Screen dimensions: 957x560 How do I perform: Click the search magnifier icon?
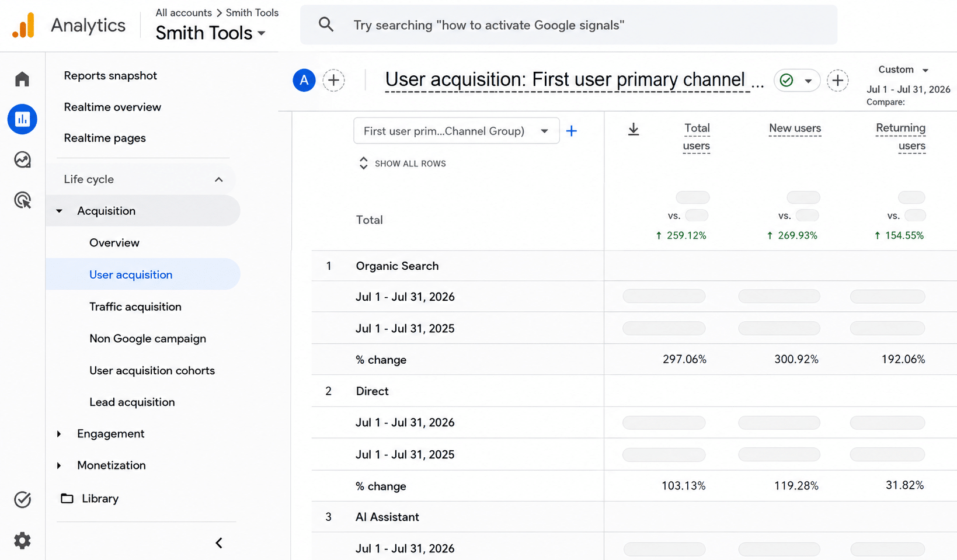(326, 25)
